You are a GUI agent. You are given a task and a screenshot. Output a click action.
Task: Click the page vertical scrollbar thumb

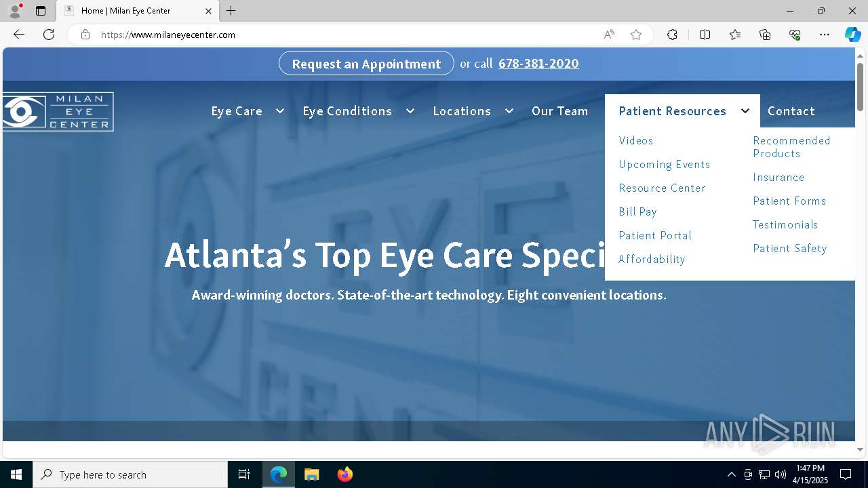point(860,87)
